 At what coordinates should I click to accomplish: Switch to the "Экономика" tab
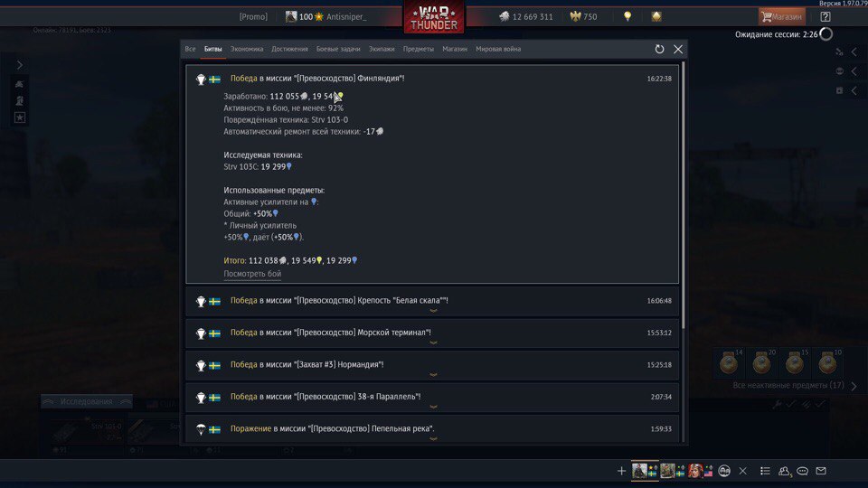(247, 49)
